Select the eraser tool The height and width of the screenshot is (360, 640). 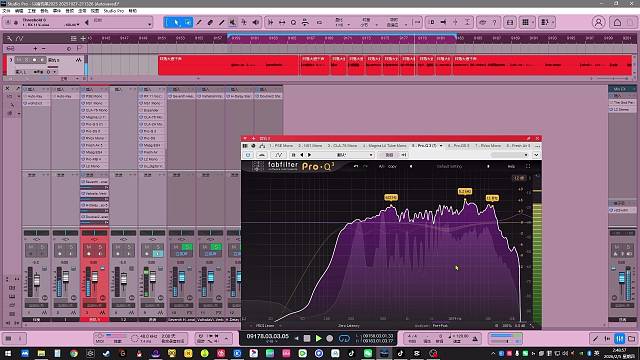point(210,22)
